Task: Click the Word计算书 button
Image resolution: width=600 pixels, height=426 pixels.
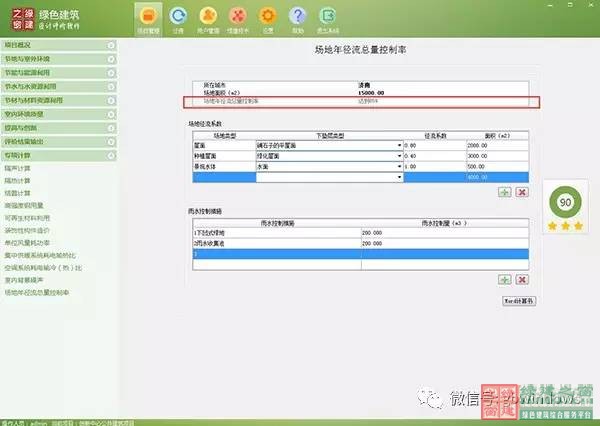Action: pos(518,300)
